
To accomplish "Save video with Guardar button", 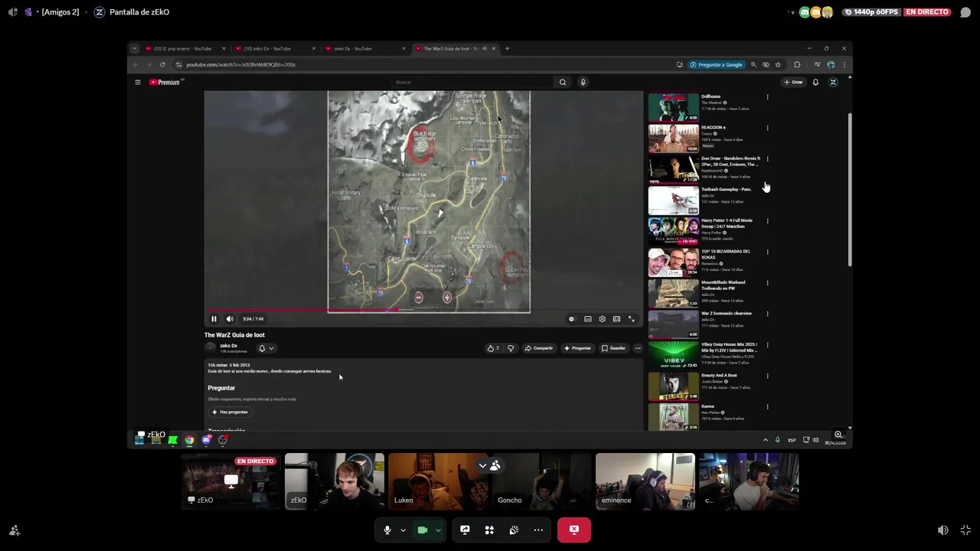I will point(614,348).
